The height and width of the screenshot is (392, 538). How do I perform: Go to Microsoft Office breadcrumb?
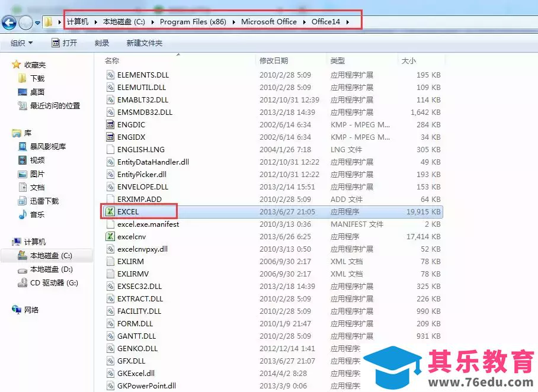click(268, 21)
